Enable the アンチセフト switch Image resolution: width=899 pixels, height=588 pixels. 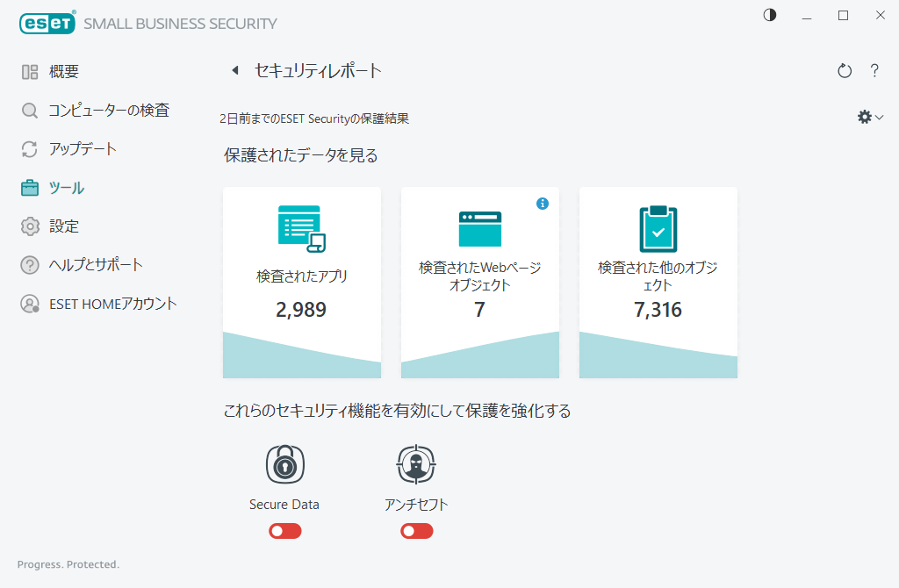[x=416, y=531]
